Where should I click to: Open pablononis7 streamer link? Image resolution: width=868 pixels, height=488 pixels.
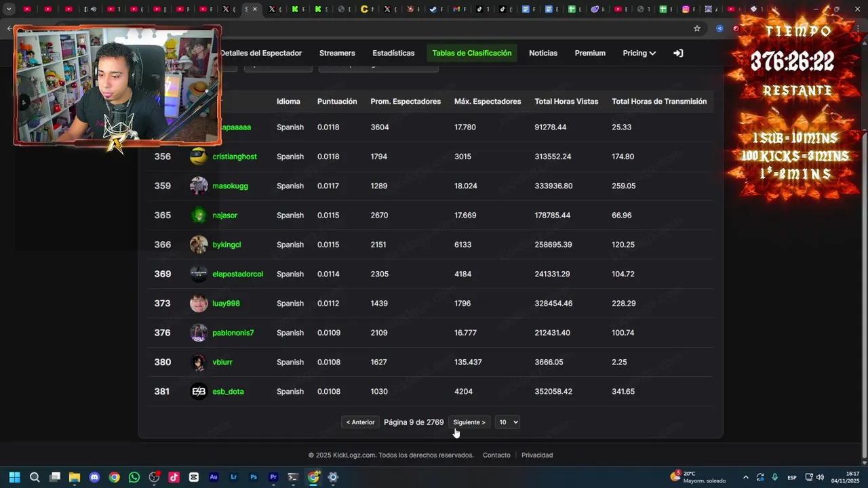coord(233,333)
